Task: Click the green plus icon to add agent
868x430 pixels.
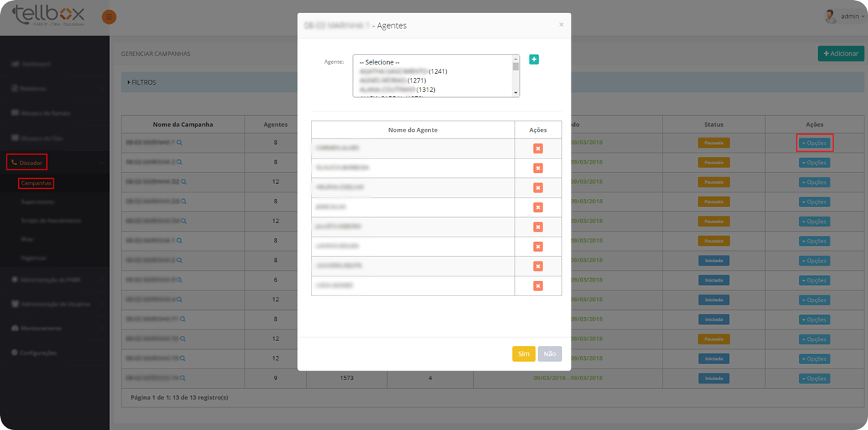Action: click(534, 59)
